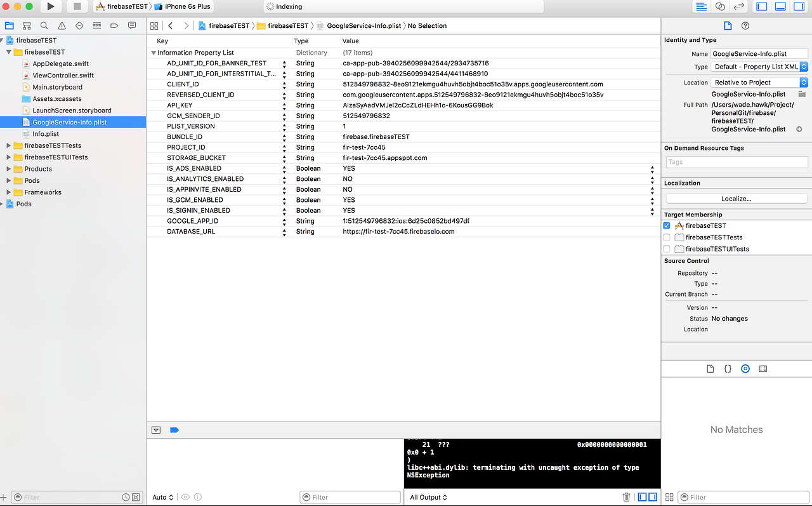The height and width of the screenshot is (506, 812).
Task: Click the Localize... button
Action: (736, 199)
